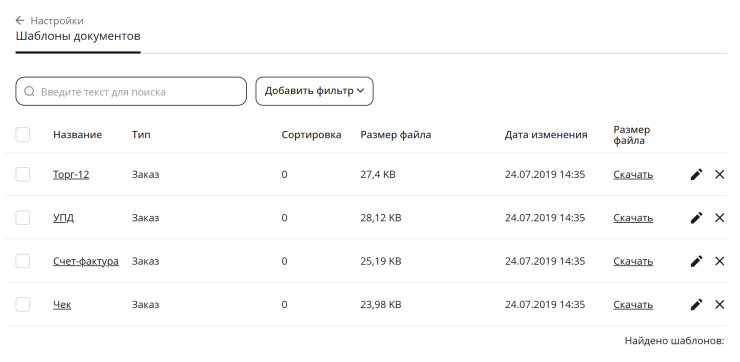Sort by the Тип column header
This screenshot has width=740, height=362.
[141, 135]
